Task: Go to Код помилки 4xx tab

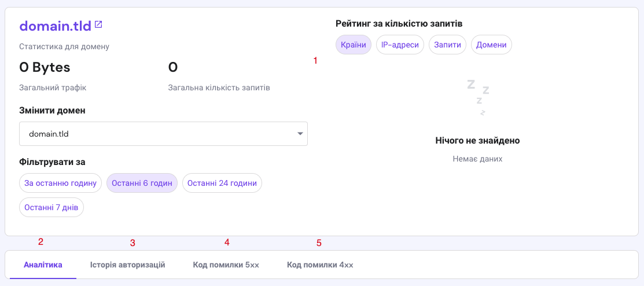Action: 320,265
